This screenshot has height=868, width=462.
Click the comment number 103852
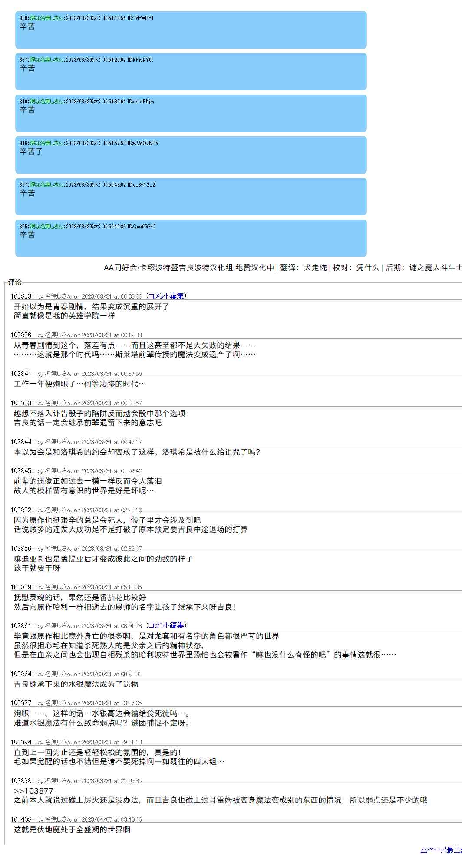[22, 510]
